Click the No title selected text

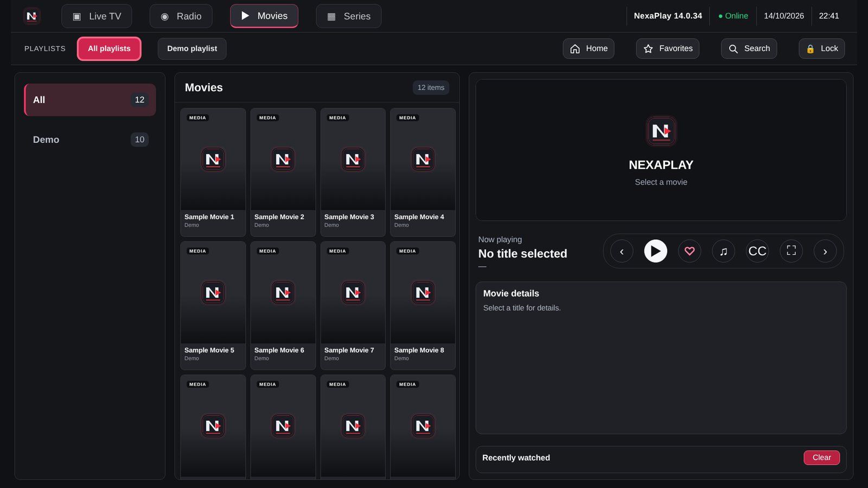pos(522,254)
